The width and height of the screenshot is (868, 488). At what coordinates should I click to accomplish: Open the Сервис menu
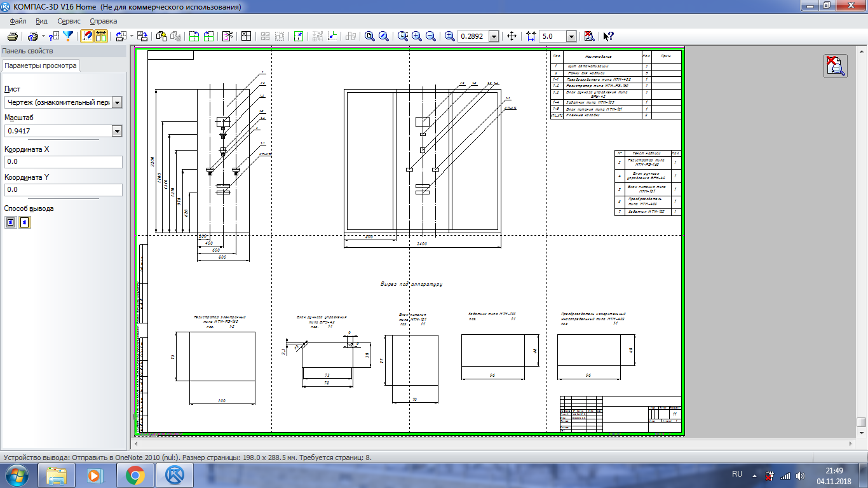tap(69, 21)
